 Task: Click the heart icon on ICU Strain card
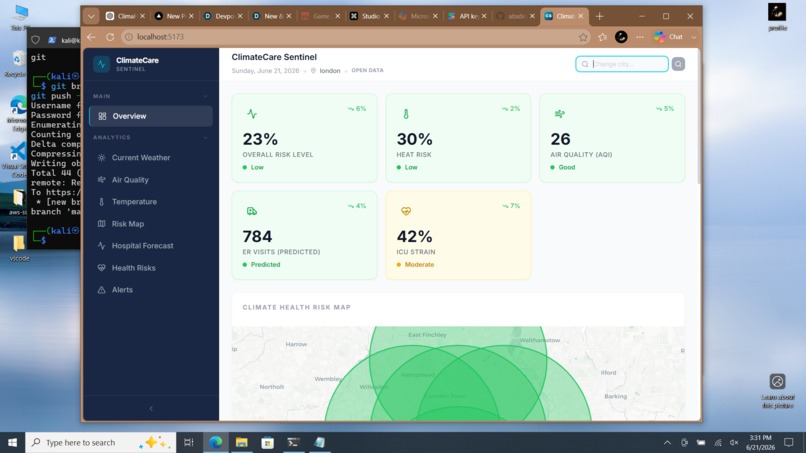[x=406, y=211]
